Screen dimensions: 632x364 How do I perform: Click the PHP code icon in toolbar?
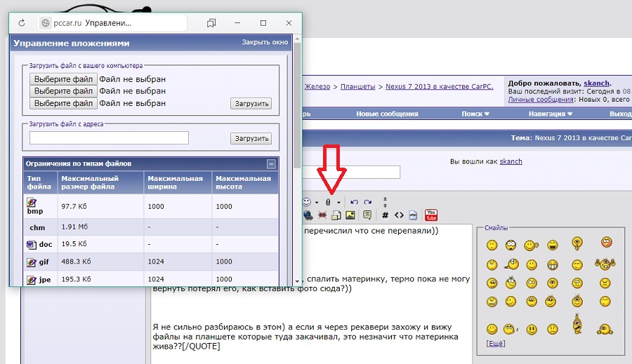coord(413,215)
